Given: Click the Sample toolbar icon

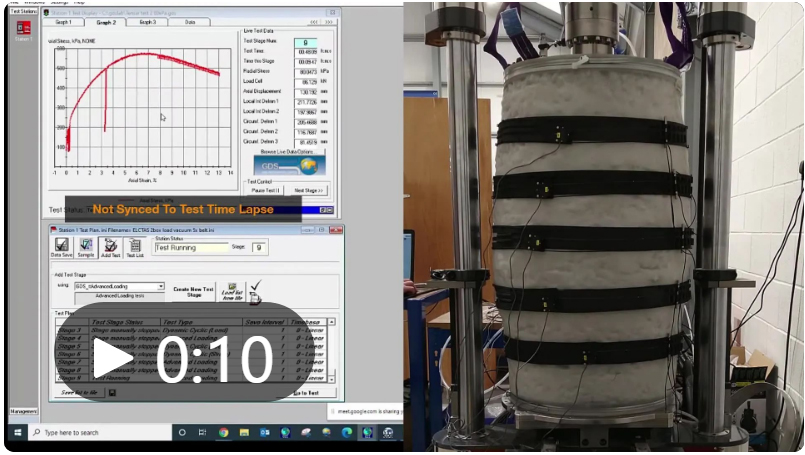Looking at the screenshot, I should 86,248.
